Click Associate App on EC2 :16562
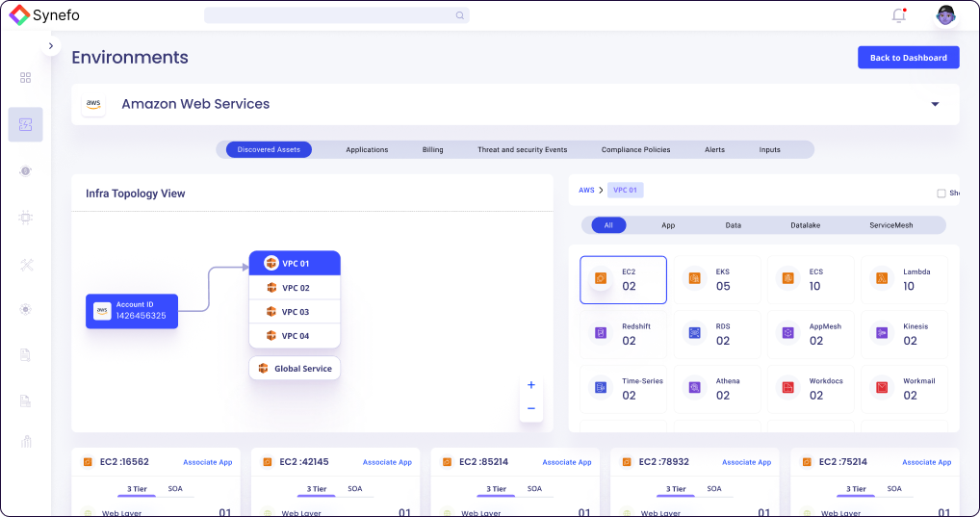 pos(208,462)
